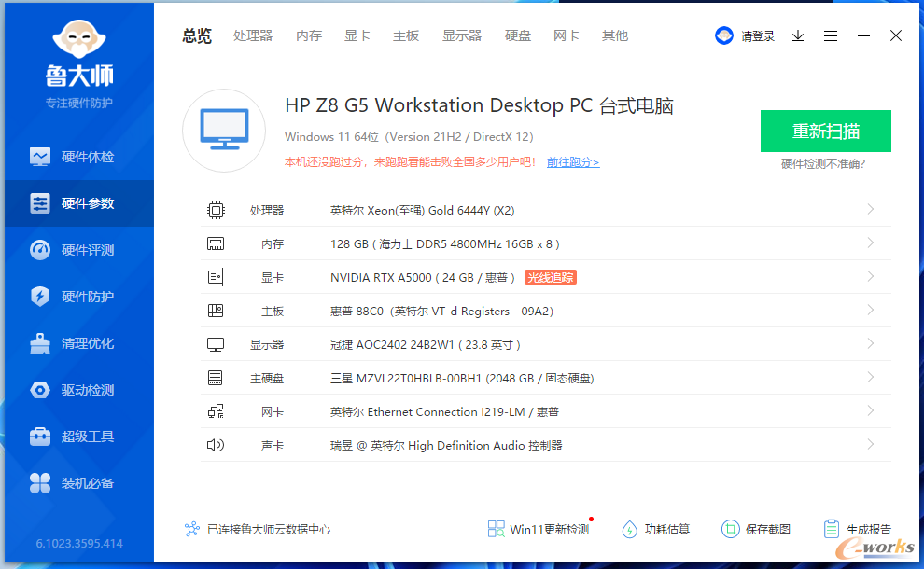
Task: Follow the 前往跑分> link
Action: pos(573,162)
